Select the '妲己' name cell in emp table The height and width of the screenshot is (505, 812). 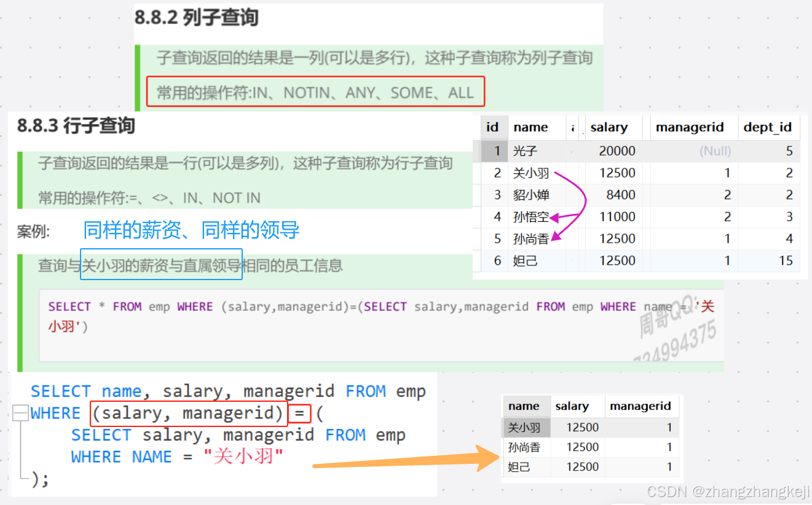click(537, 261)
